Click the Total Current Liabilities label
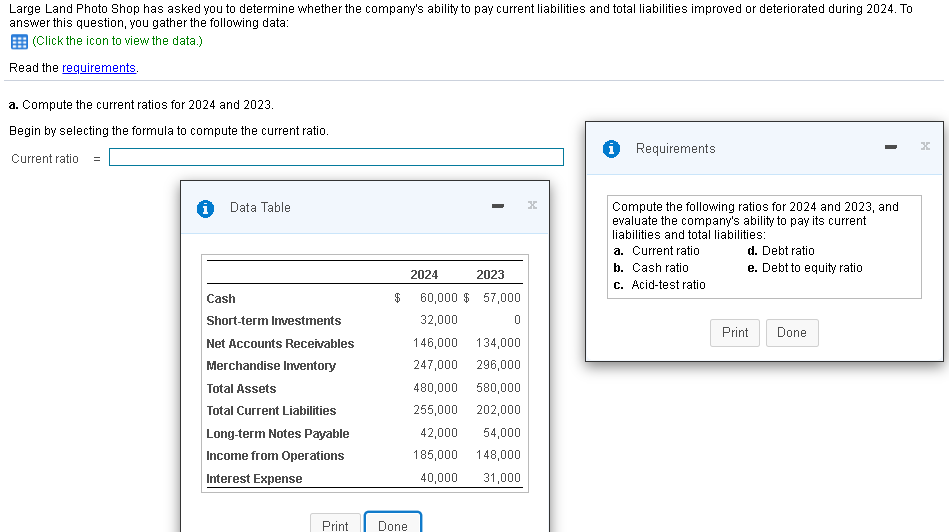This screenshot has width=949, height=532. (271, 411)
